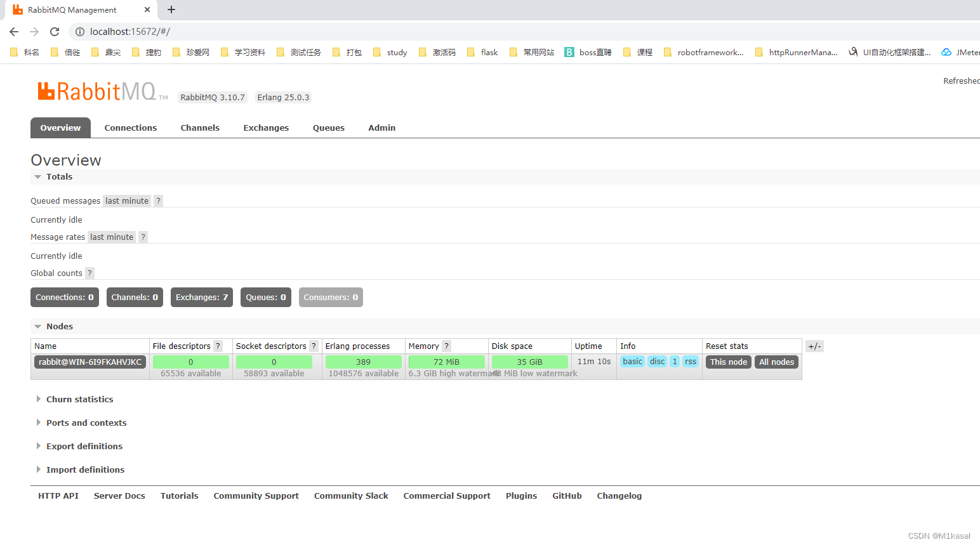Viewport: 980px width, 545px height.
Task: Close the RabbitMQ Management tab
Action: click(147, 10)
